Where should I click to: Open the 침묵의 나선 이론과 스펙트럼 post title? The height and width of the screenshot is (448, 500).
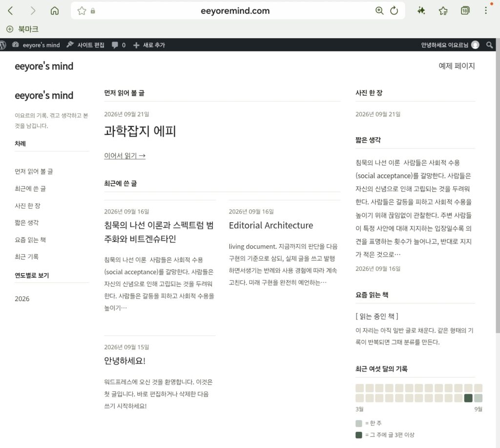(x=159, y=232)
